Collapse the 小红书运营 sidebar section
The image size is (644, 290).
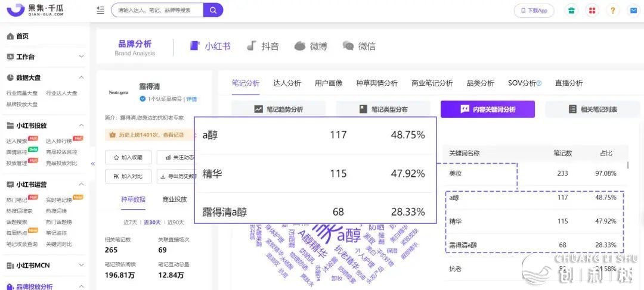point(81,184)
